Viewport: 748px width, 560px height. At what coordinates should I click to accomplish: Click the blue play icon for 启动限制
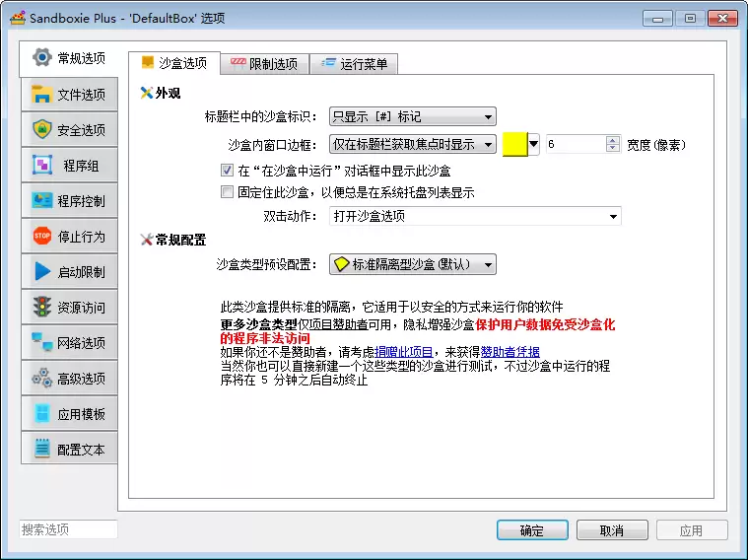42,271
